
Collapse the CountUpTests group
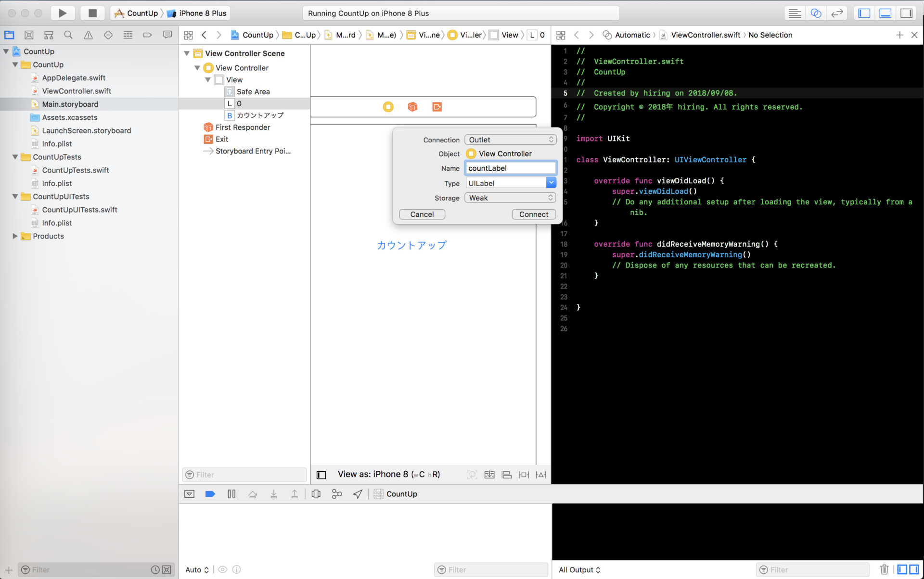pos(15,157)
